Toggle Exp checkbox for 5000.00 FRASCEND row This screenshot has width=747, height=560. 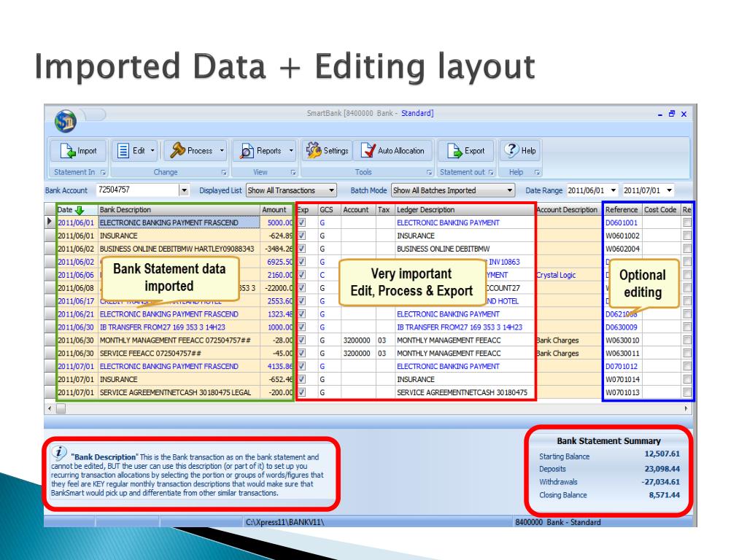(x=301, y=222)
